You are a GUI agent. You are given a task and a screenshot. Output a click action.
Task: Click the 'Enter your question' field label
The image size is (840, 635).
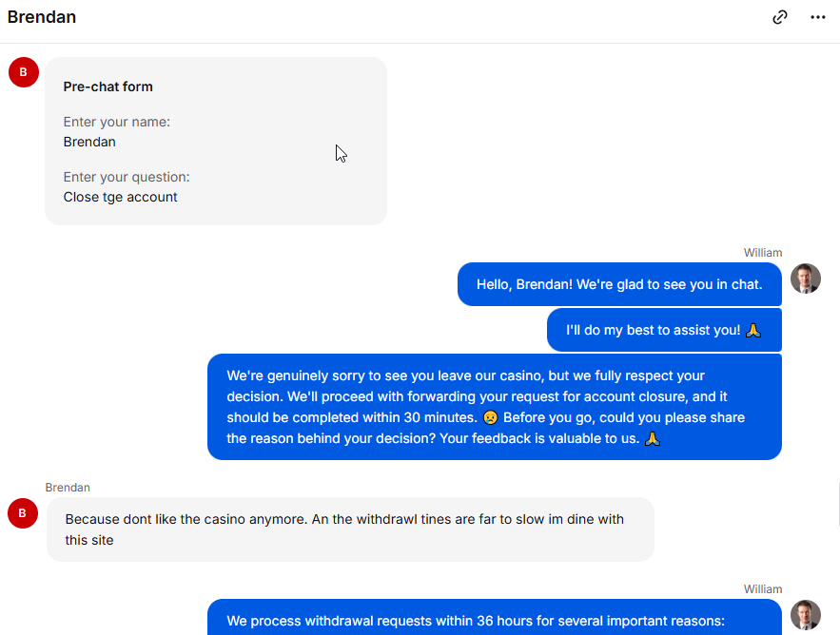[127, 177]
